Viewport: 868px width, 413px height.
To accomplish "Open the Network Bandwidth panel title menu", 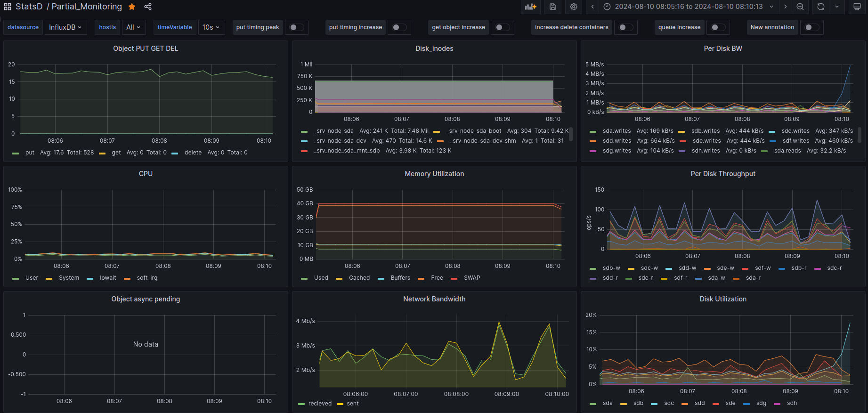I will click(434, 299).
